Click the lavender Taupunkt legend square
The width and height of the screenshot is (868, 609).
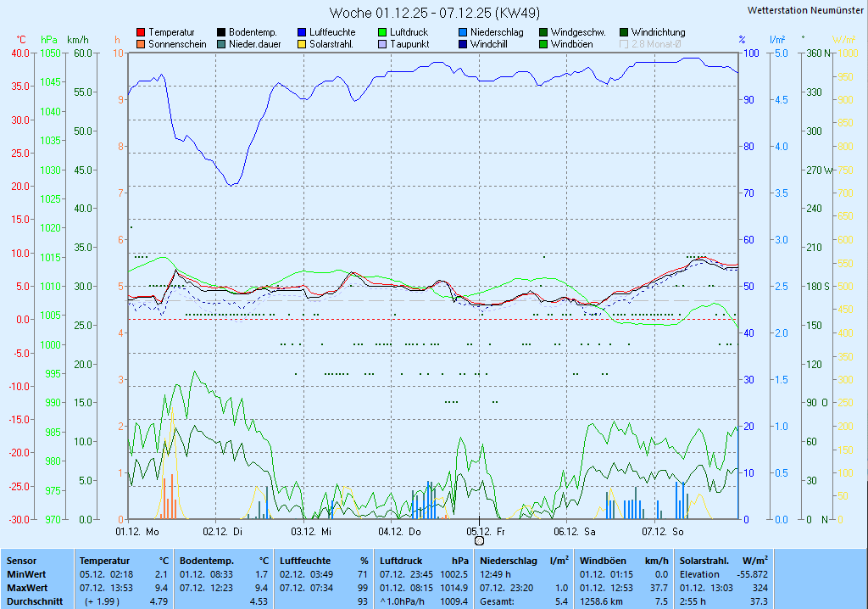coord(382,44)
